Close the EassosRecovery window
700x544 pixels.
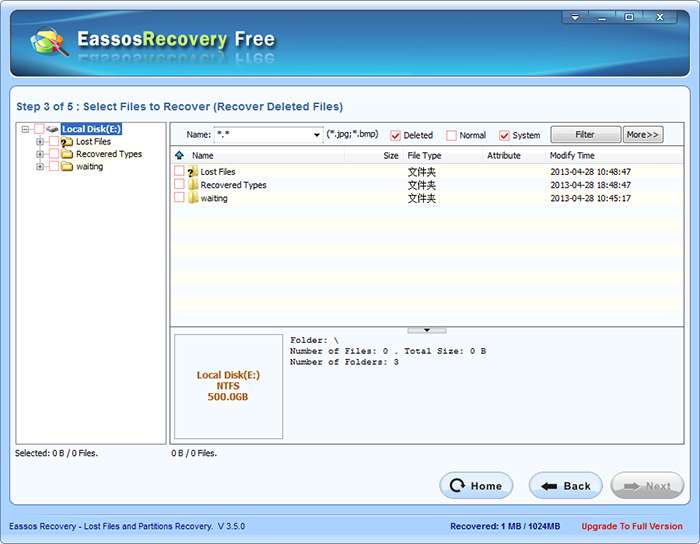660,17
